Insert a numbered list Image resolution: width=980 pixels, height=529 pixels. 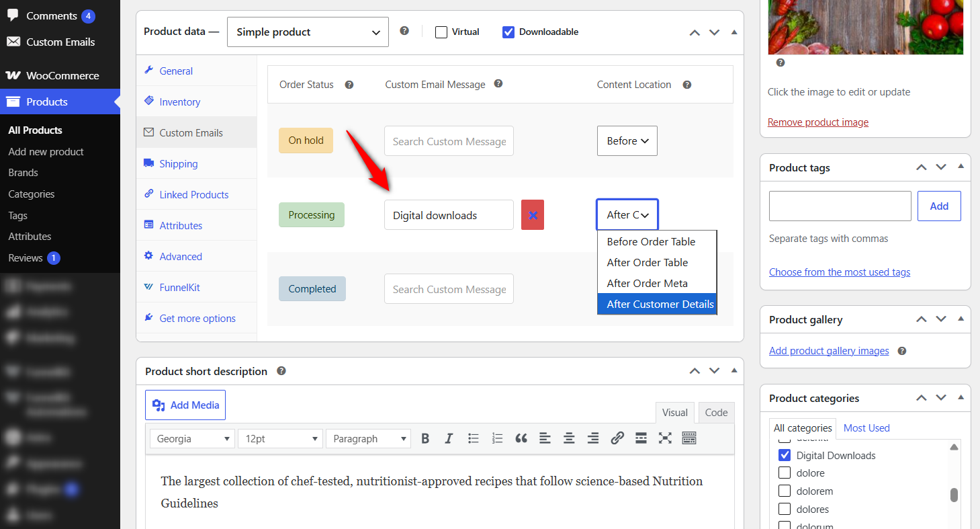(x=497, y=438)
